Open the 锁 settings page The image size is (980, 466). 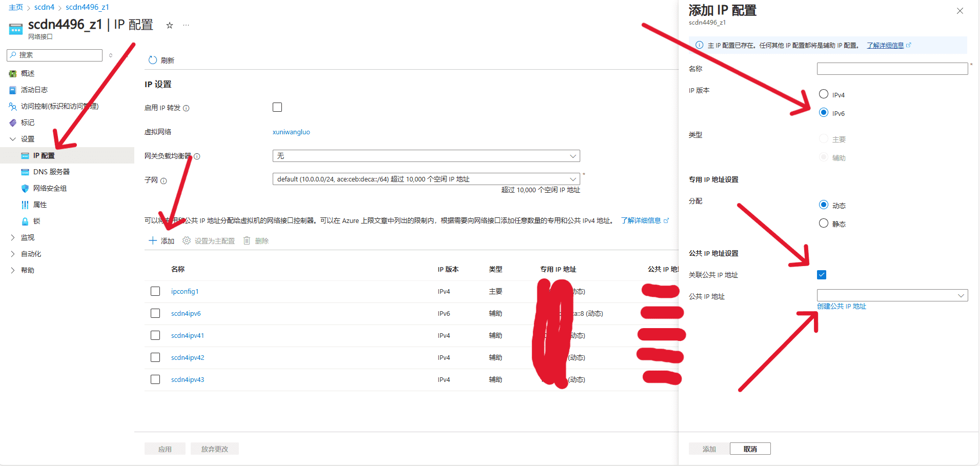[x=34, y=221]
